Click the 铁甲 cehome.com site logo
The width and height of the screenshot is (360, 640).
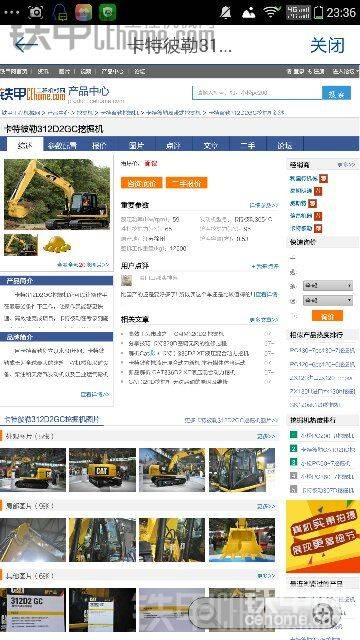coord(33,93)
